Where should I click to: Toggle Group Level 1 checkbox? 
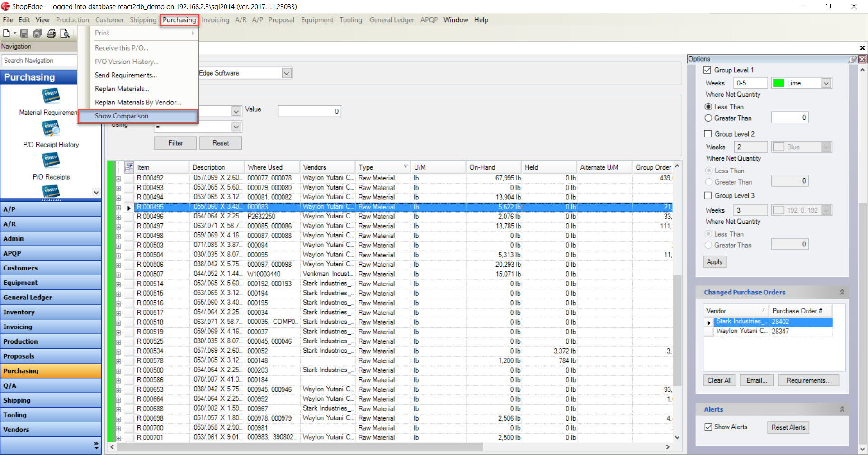pos(708,70)
